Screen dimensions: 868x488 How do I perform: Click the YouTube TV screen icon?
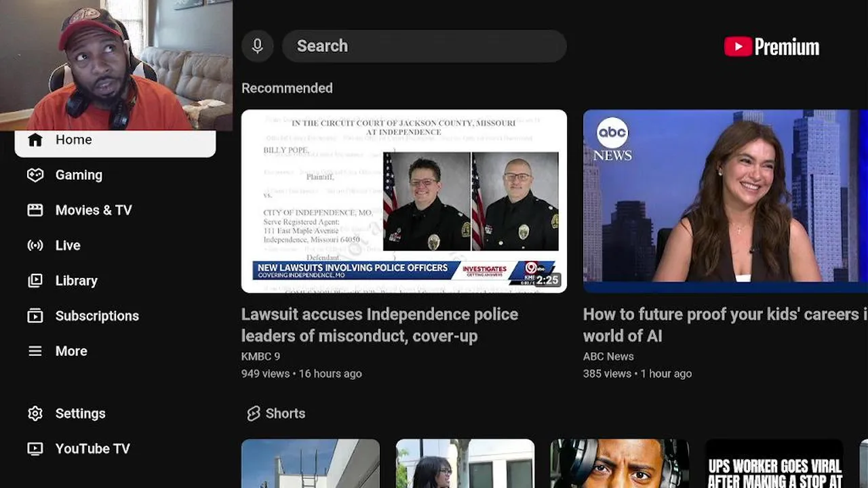coord(35,449)
